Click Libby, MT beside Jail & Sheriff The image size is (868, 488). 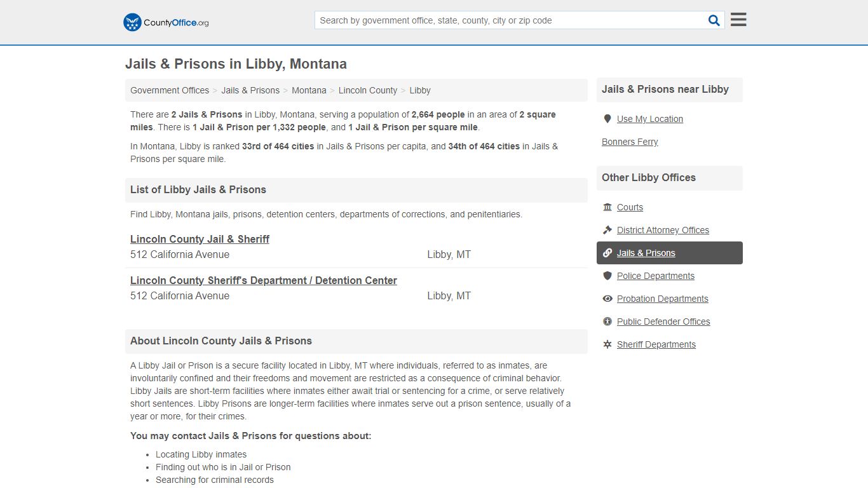(x=449, y=255)
